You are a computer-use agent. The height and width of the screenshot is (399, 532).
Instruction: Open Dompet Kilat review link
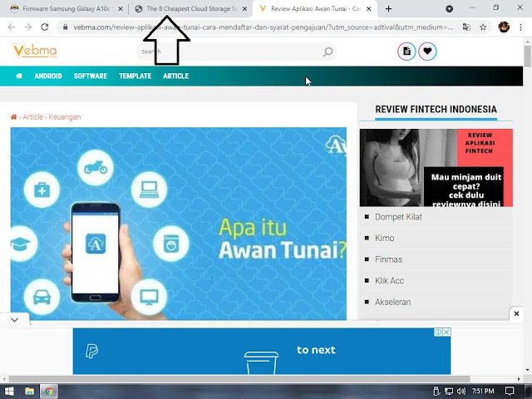coord(398,217)
